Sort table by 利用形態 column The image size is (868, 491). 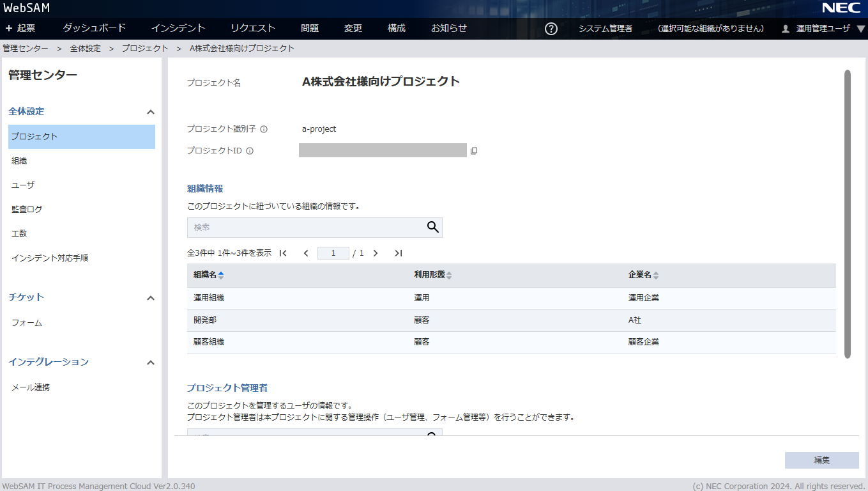(x=432, y=275)
